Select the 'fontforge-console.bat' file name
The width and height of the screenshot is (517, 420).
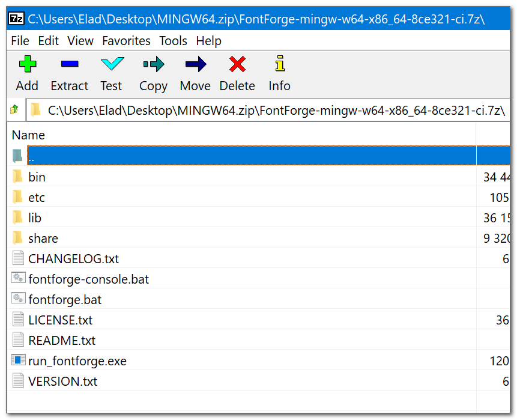pos(89,279)
